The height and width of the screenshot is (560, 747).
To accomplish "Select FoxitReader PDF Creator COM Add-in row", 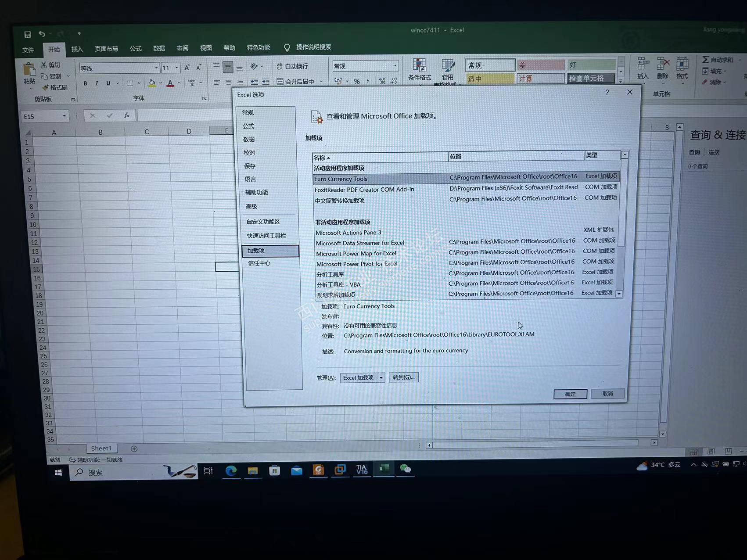I will 466,189.
